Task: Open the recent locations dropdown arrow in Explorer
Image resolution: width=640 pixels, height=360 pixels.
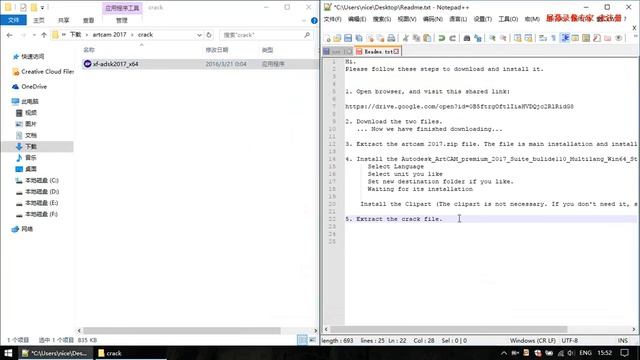Action: point(34,35)
